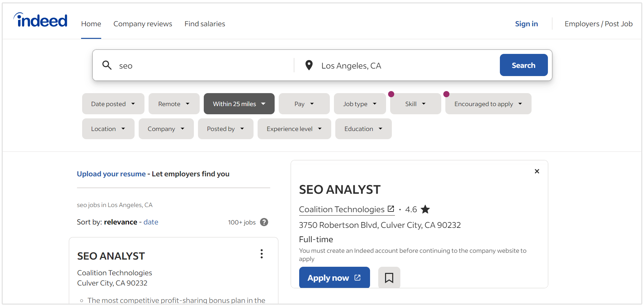The width and height of the screenshot is (644, 307).
Task: Click the location pin icon
Action: [x=309, y=65]
